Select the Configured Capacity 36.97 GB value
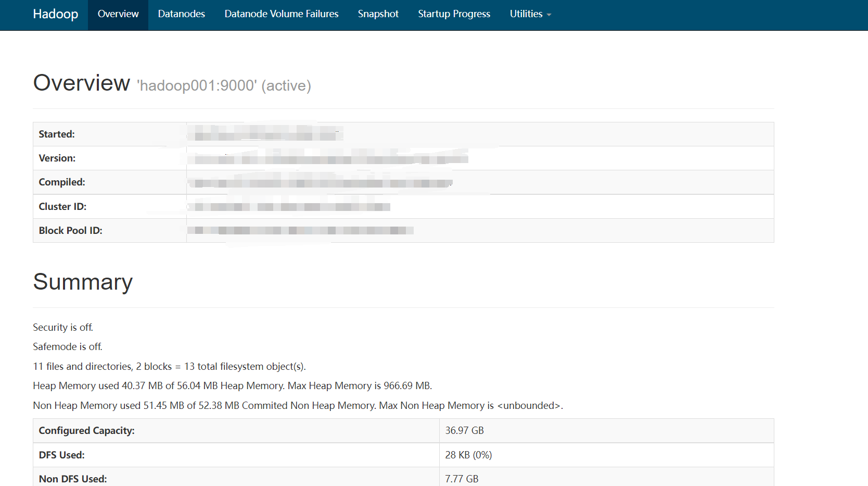Viewport: 868px width, 486px height. pyautogui.click(x=465, y=431)
